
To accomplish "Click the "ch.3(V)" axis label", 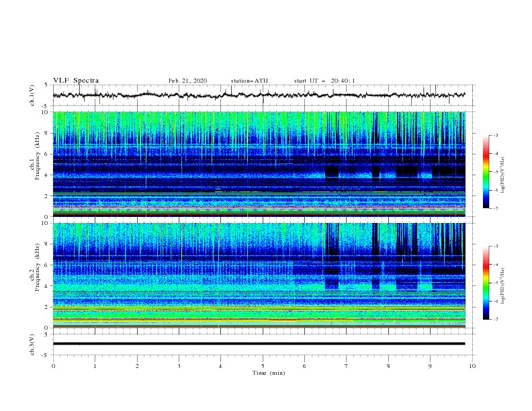I will click(32, 345).
